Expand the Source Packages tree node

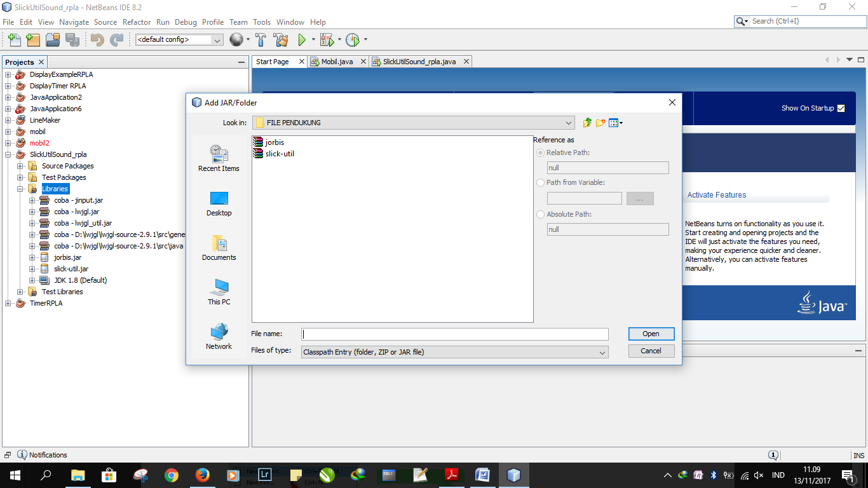pyautogui.click(x=22, y=166)
